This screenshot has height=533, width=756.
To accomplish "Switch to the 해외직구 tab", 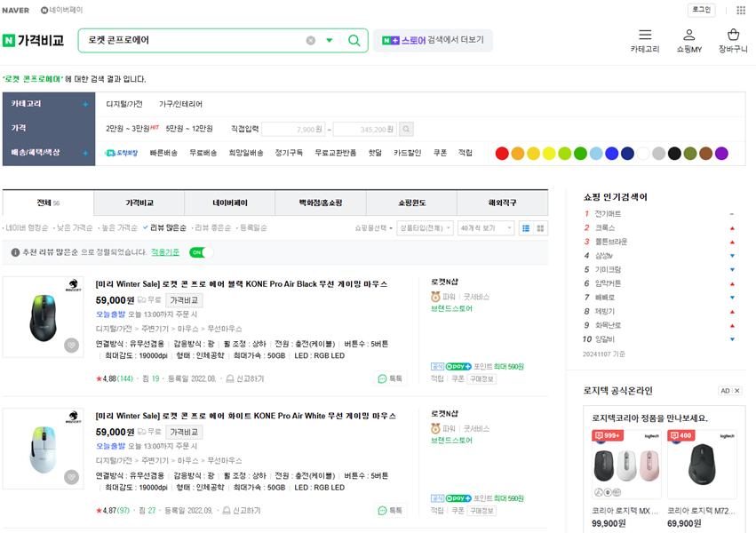I will point(503,203).
